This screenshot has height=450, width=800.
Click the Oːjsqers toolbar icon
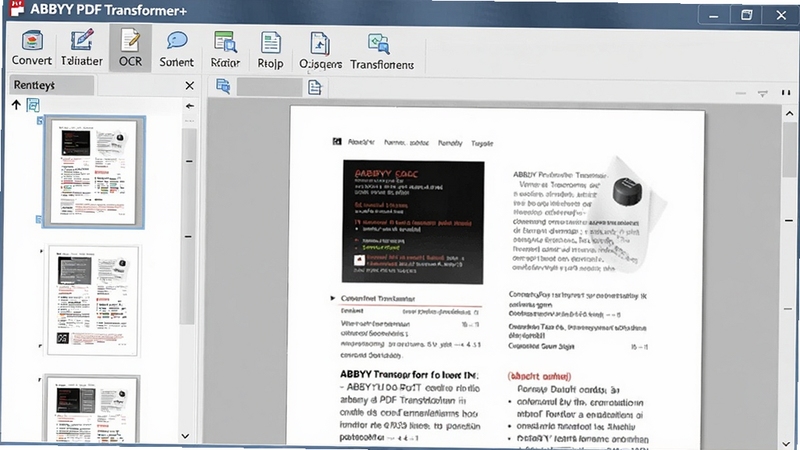[x=320, y=51]
